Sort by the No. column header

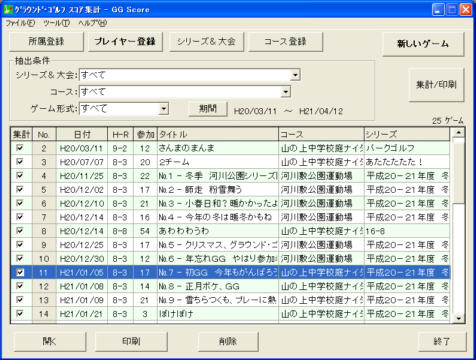[x=44, y=134]
